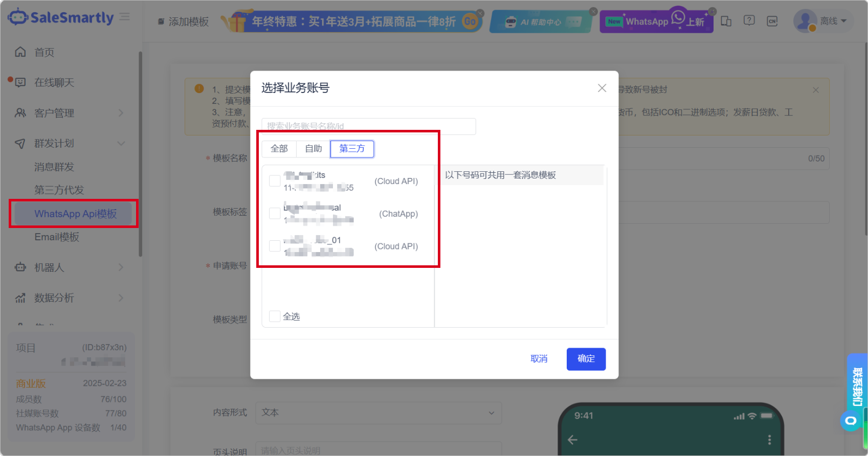This screenshot has width=868, height=456.
Task: Go to 在线聊天 in sidebar
Action: 54,82
